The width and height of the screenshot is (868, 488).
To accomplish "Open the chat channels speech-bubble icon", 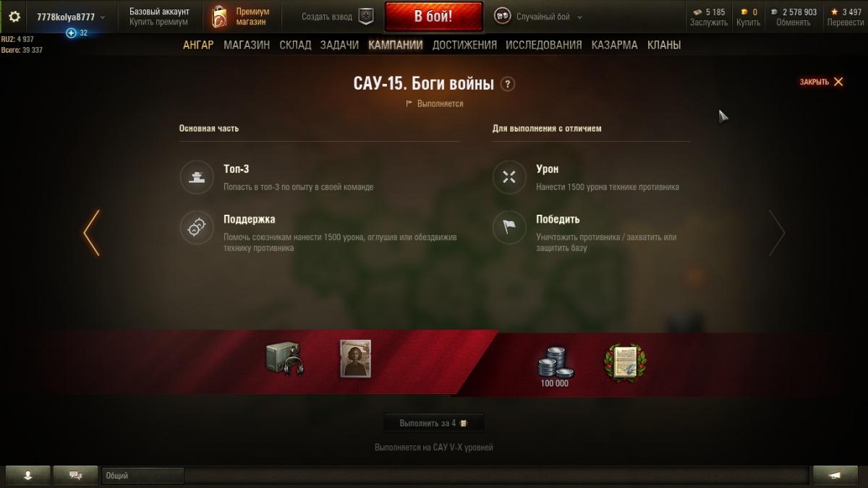I will (x=75, y=475).
